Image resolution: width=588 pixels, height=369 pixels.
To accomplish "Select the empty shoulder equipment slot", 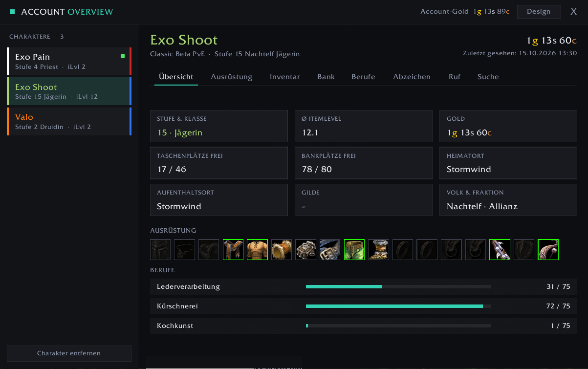I will 209,249.
